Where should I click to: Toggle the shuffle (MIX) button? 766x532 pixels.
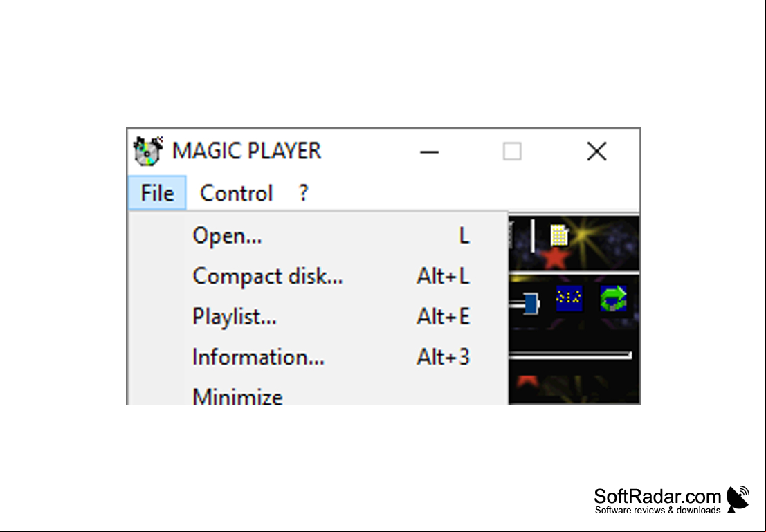(569, 298)
